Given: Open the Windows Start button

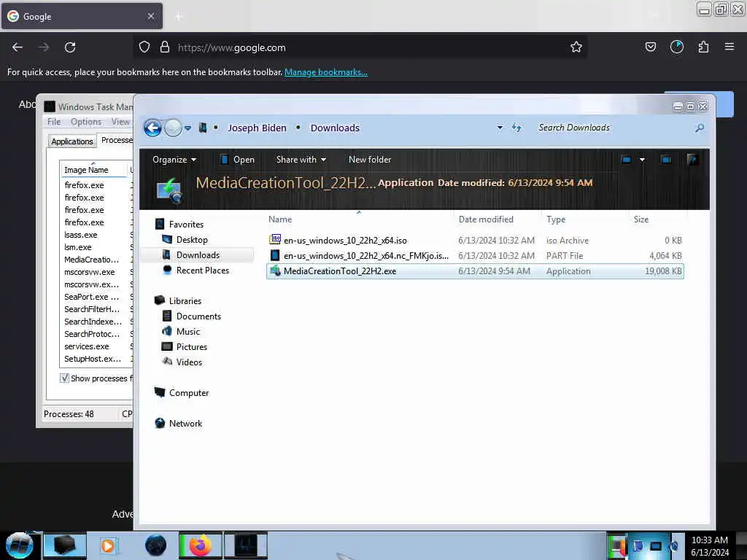Looking at the screenshot, I should pos(20,545).
